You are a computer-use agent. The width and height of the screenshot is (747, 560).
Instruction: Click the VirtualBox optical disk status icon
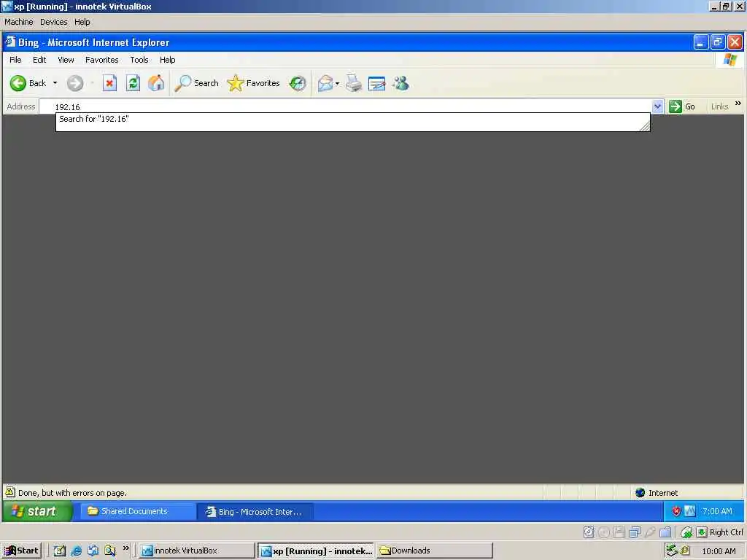tap(603, 532)
